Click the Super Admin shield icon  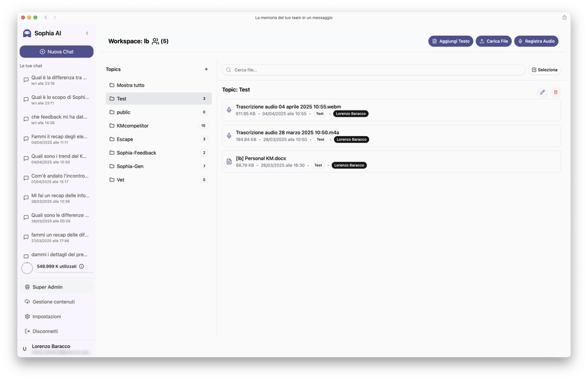pos(27,287)
